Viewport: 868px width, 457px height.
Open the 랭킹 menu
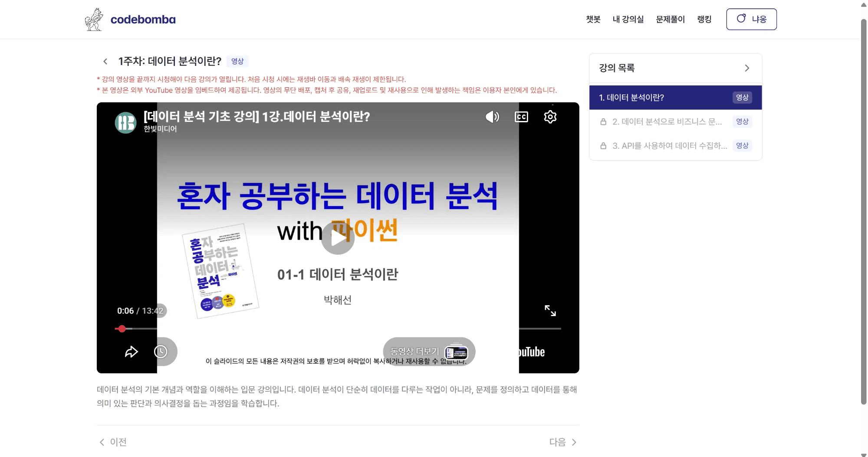704,19
